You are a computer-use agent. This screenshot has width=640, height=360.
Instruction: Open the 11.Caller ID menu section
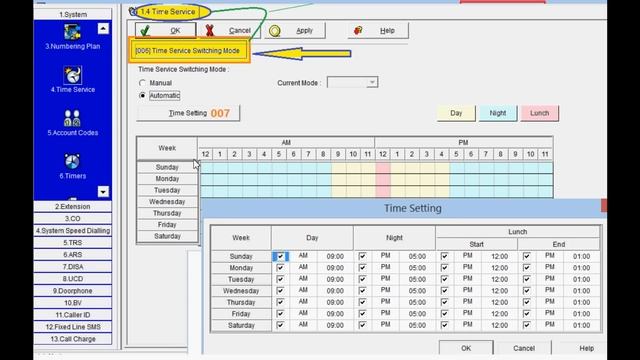point(73,315)
